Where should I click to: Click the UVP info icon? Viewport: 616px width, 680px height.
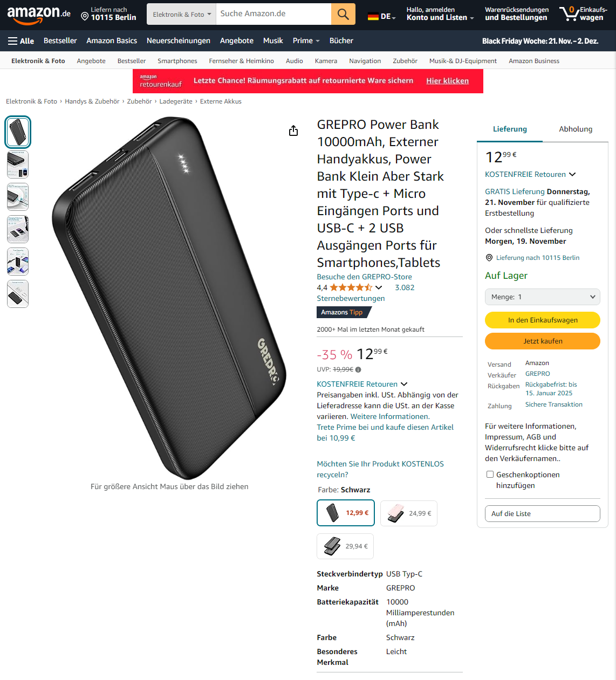358,370
